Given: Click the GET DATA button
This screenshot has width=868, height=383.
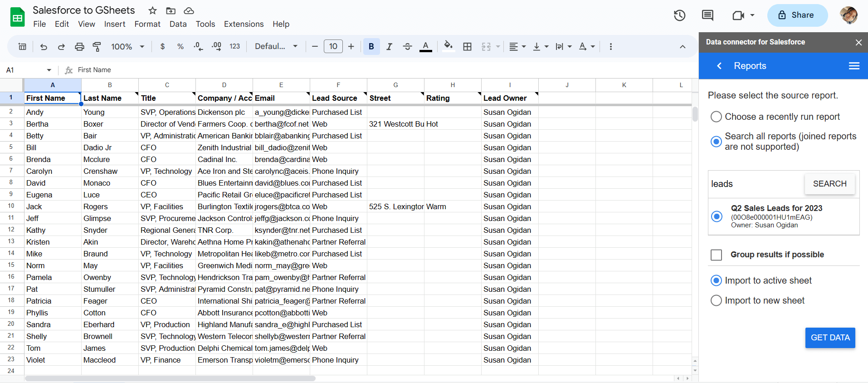Looking at the screenshot, I should coord(830,338).
